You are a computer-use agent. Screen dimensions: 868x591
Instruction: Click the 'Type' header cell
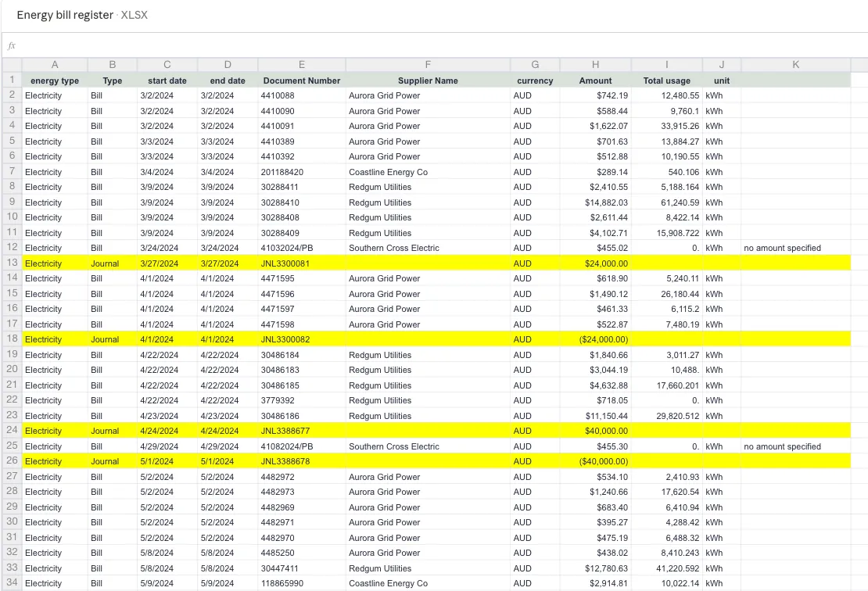pos(113,81)
